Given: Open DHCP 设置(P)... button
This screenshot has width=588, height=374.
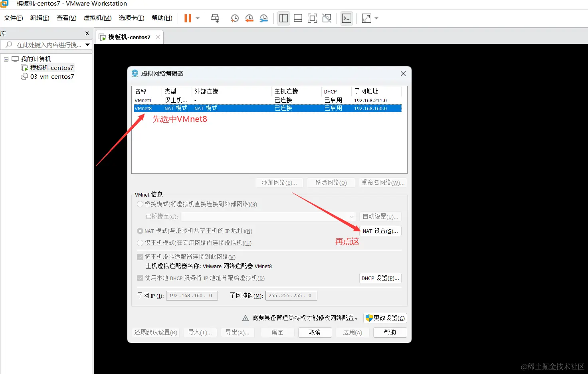Looking at the screenshot, I should point(380,278).
